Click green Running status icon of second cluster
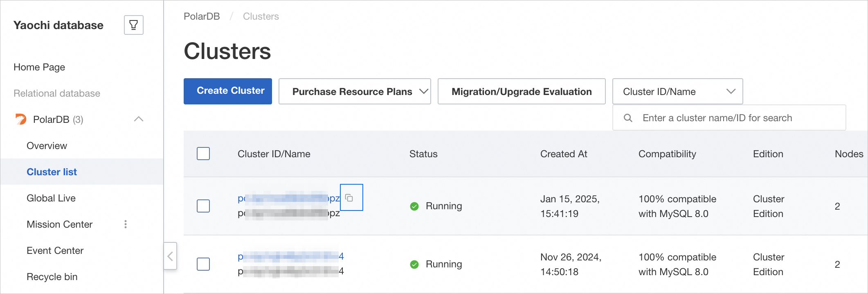The width and height of the screenshot is (868, 294). click(x=414, y=264)
